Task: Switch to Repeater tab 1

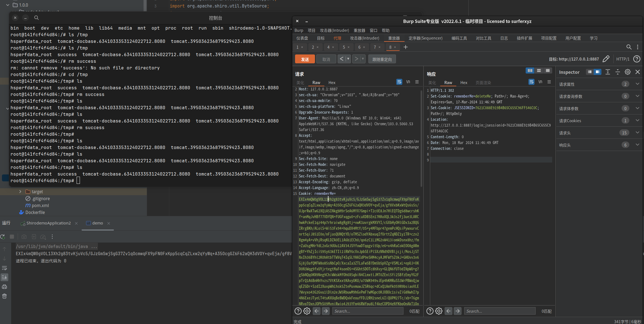Action: pyautogui.click(x=298, y=47)
